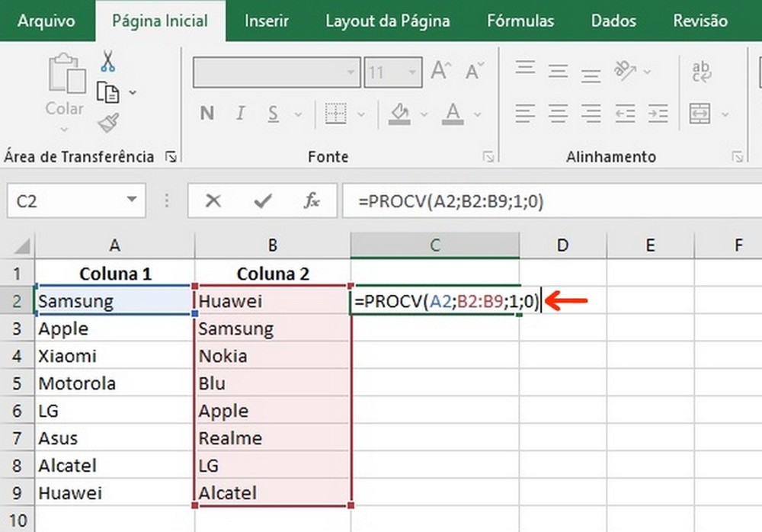Toggle underline with the S button

[272, 113]
